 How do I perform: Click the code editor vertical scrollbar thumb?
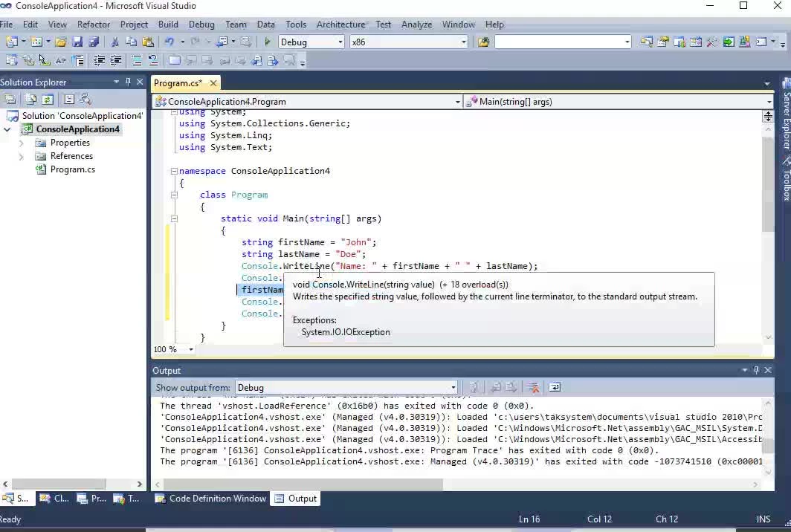coord(768,184)
